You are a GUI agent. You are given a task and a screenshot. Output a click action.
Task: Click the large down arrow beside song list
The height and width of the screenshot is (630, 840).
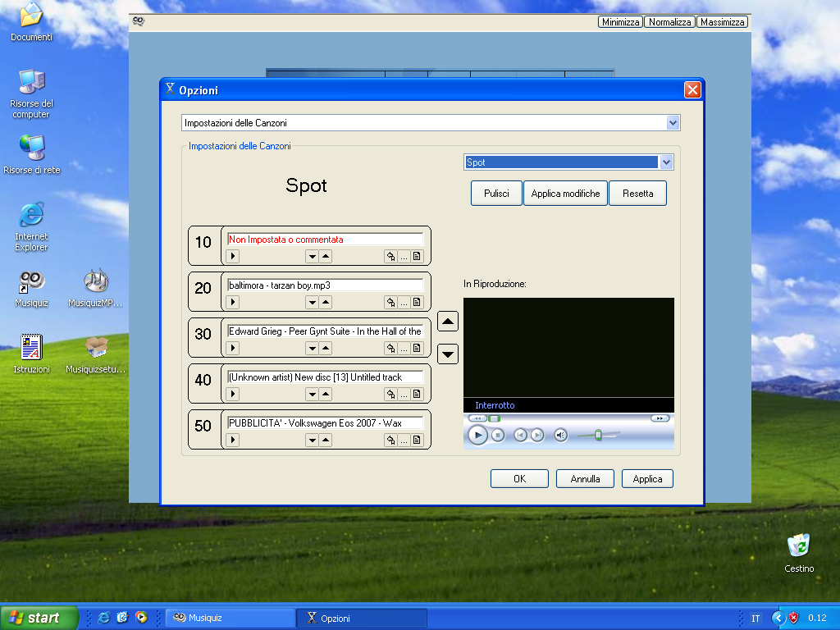pyautogui.click(x=448, y=354)
